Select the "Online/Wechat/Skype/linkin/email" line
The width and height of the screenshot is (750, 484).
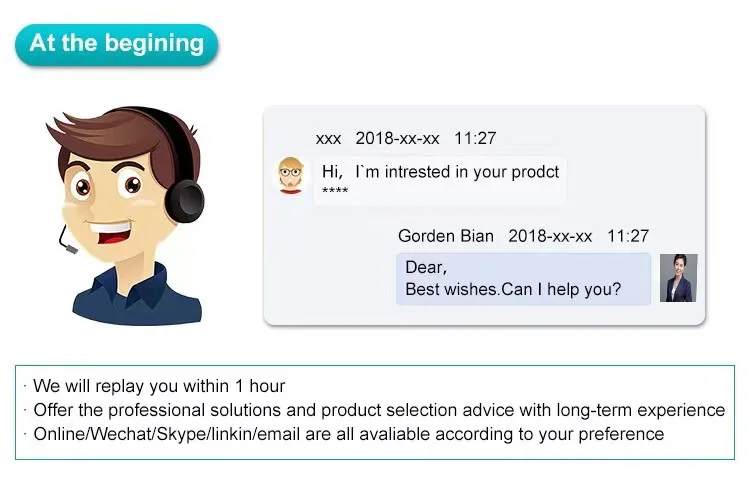pos(348,434)
